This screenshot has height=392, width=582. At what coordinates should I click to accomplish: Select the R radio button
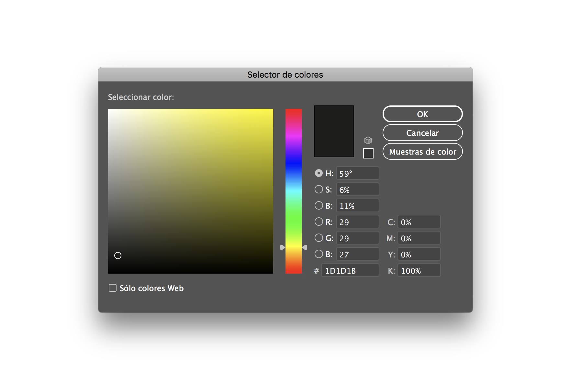pyautogui.click(x=319, y=222)
